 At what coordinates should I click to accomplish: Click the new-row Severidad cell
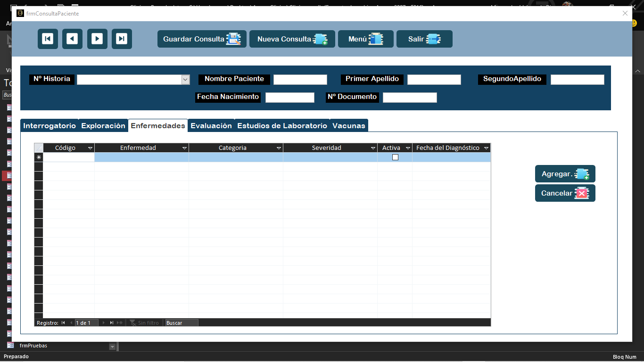(330, 157)
